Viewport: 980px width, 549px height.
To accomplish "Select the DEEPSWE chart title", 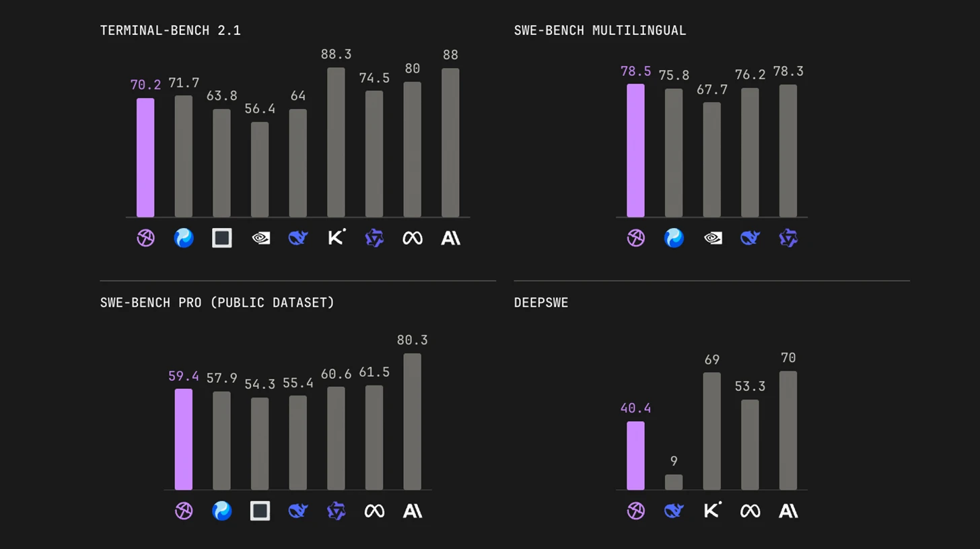I will click(x=541, y=303).
